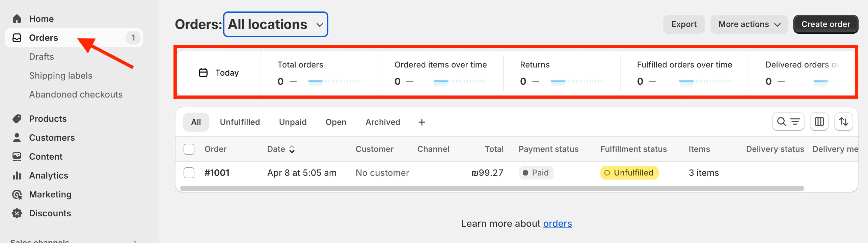This screenshot has width=868, height=243.
Task: Click the Customers person icon
Action: [x=17, y=138]
